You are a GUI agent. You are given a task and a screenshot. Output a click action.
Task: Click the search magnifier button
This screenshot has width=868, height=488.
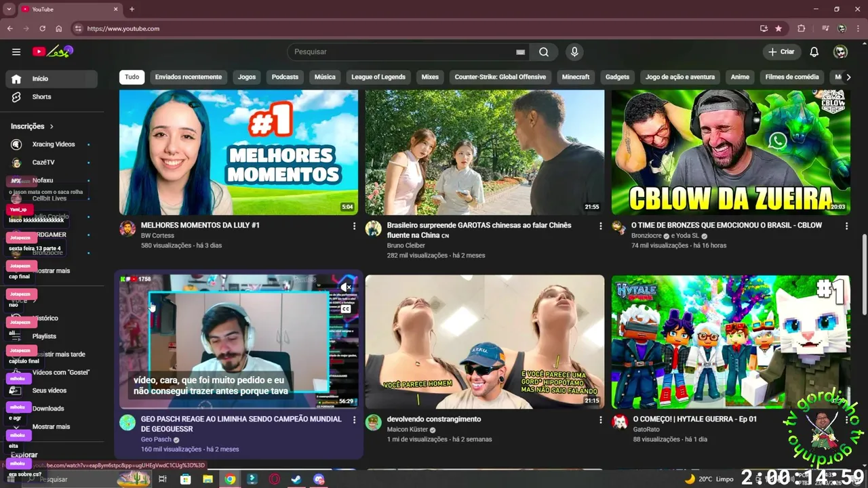(x=544, y=52)
